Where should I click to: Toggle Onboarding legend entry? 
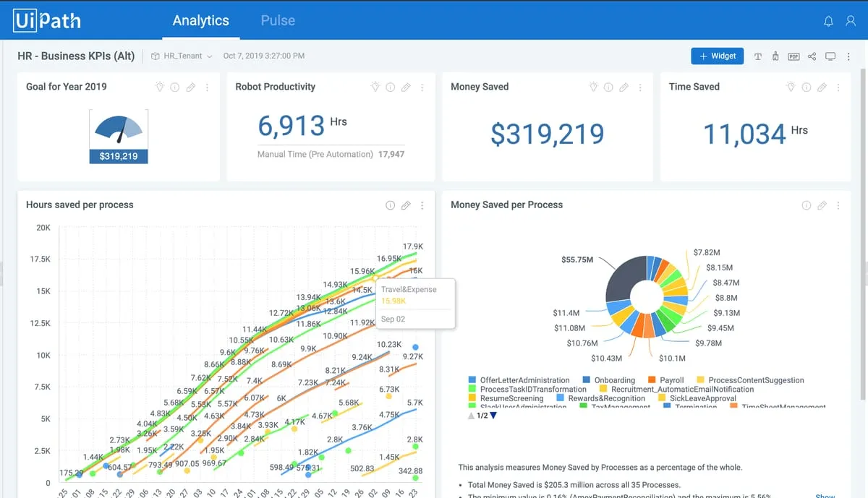pyautogui.click(x=609, y=380)
